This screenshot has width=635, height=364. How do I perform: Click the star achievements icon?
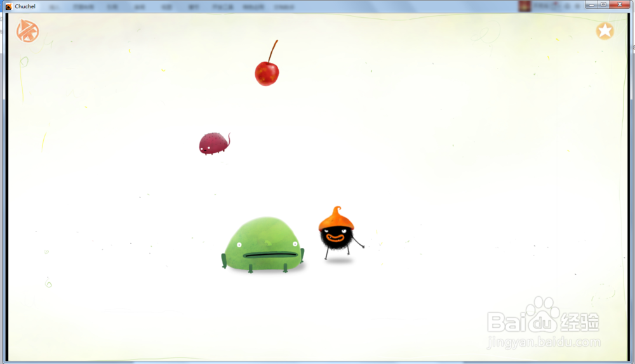[x=605, y=31]
